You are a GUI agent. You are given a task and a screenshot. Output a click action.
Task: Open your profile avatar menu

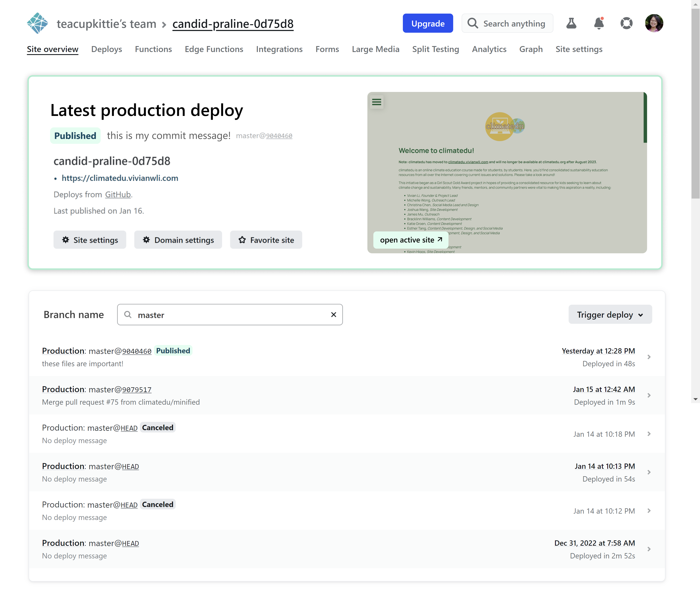pyautogui.click(x=654, y=23)
